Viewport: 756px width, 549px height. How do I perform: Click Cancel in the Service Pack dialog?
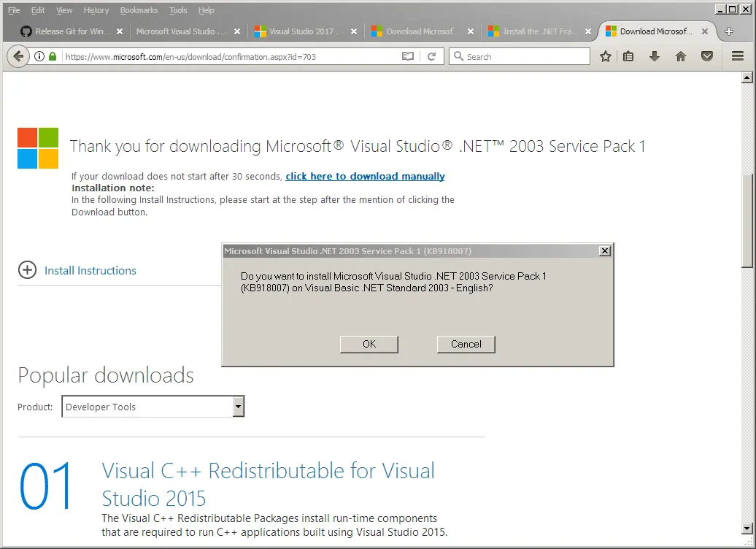tap(466, 344)
